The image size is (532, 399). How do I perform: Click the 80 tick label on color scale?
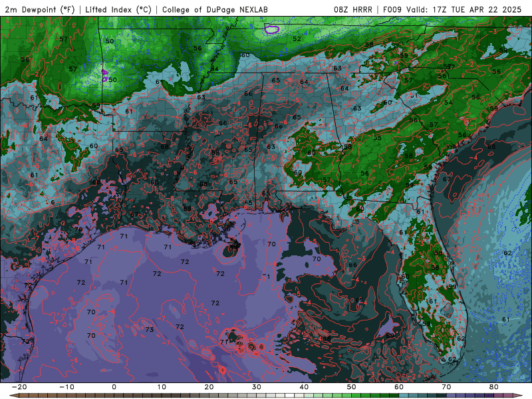pyautogui.click(x=494, y=387)
